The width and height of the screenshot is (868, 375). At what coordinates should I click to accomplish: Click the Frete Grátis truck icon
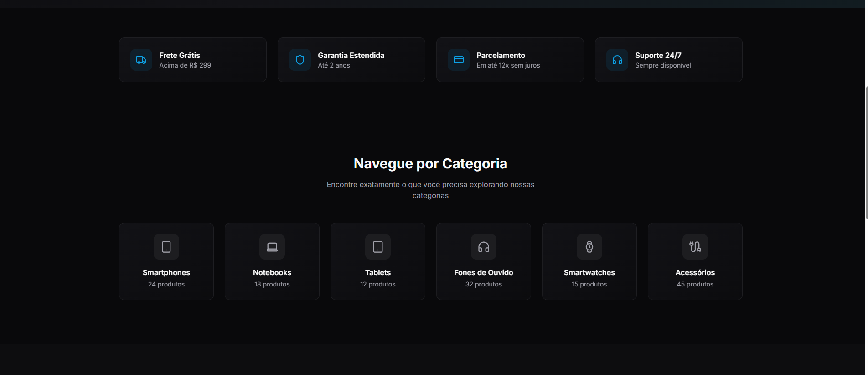(x=141, y=60)
